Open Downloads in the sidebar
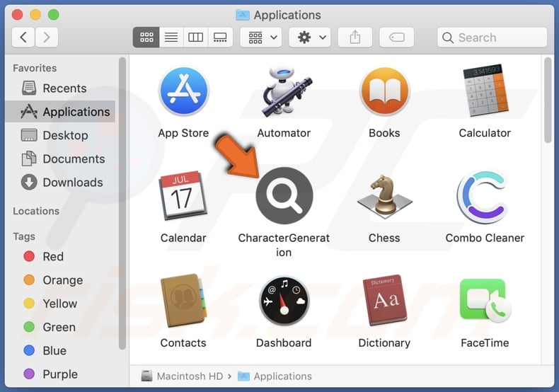Viewport: 559px width, 392px height. point(60,182)
